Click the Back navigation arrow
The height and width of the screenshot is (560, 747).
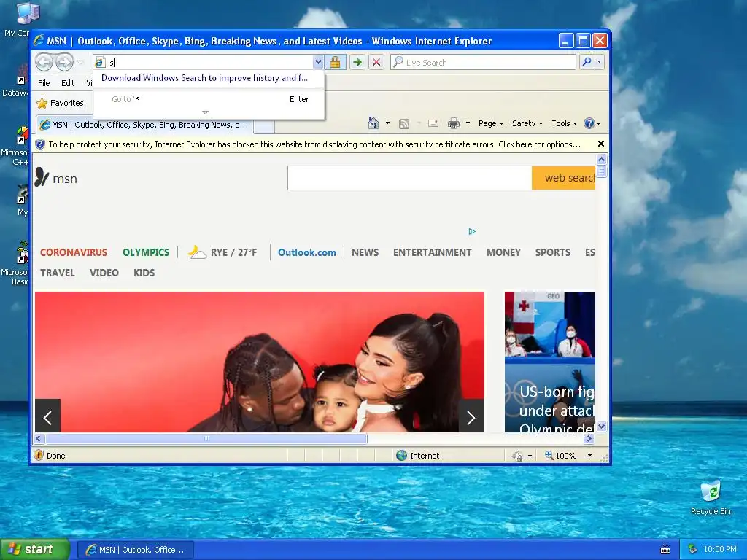tap(44, 62)
